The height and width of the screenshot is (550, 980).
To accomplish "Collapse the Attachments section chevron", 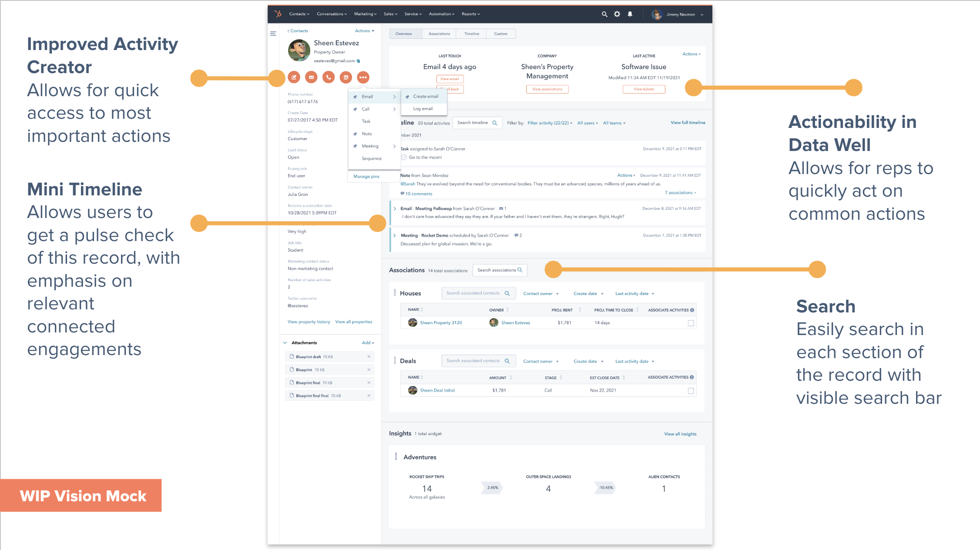I will pos(285,343).
